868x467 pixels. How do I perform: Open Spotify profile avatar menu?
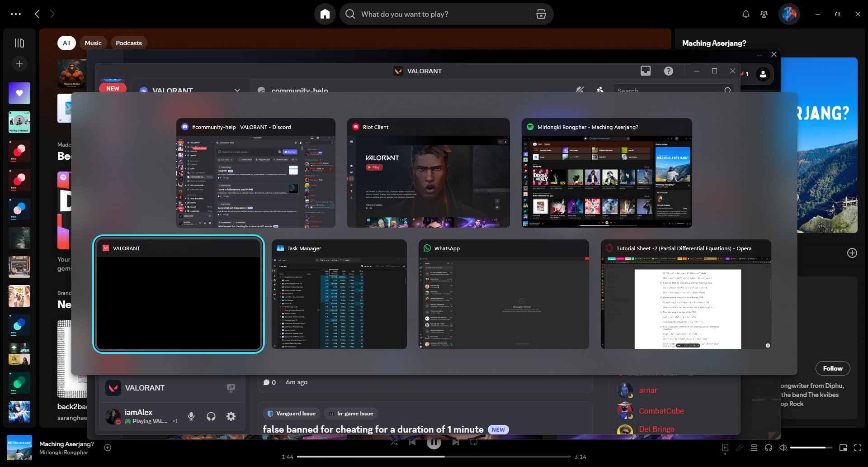pyautogui.click(x=789, y=14)
